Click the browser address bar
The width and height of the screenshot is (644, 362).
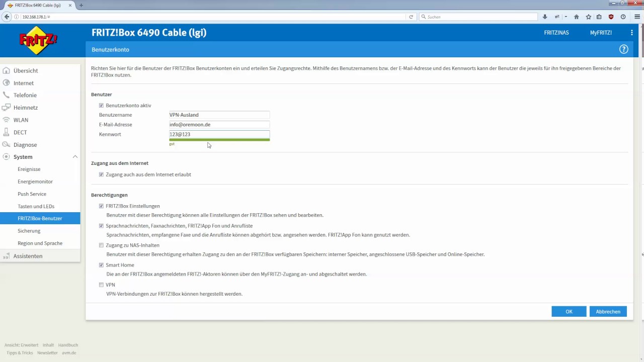[x=214, y=17]
